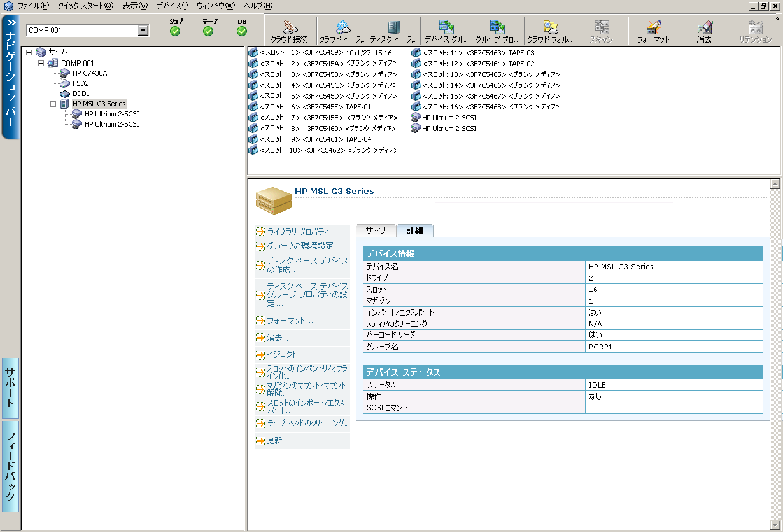Image resolution: width=783 pixels, height=532 pixels.
Task: Open the COMP-001 server dropdown
Action: coord(143,30)
